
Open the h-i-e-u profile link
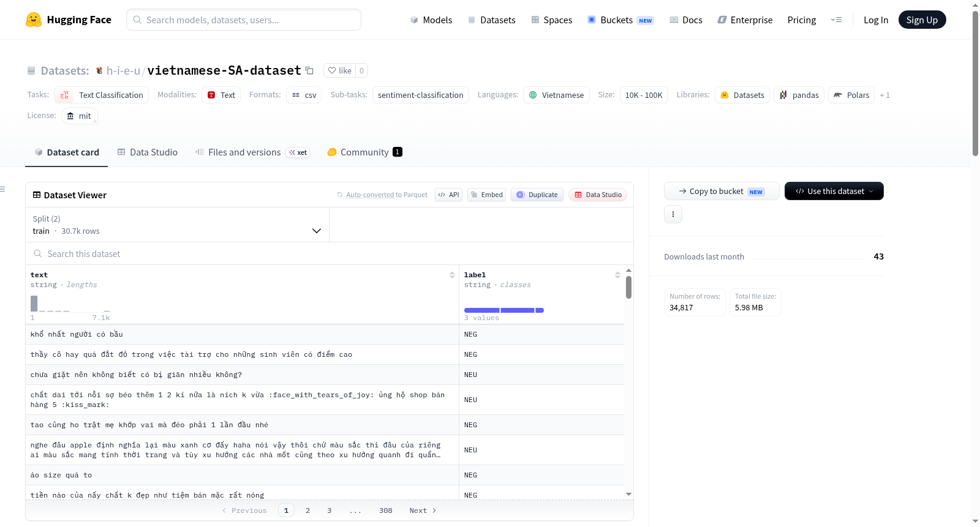pyautogui.click(x=123, y=71)
